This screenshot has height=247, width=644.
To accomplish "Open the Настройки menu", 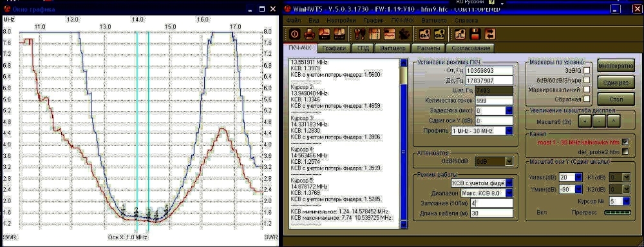I will click(x=341, y=20).
